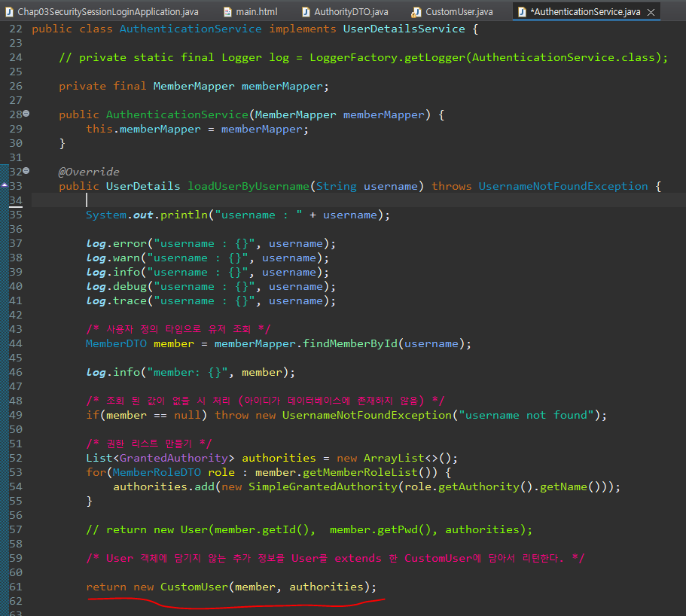Select the AuthenticationService.java tab
Image resolution: width=686 pixels, height=616 pixels.
585,12
